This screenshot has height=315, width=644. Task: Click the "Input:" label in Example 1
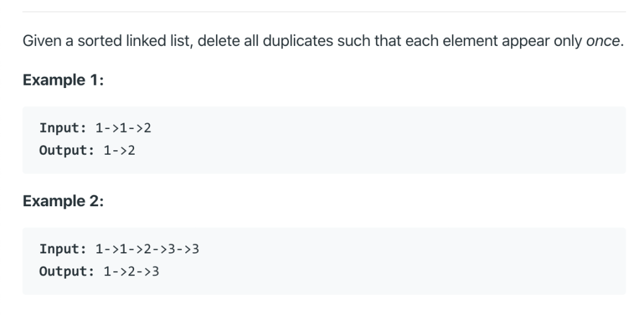[x=60, y=128]
